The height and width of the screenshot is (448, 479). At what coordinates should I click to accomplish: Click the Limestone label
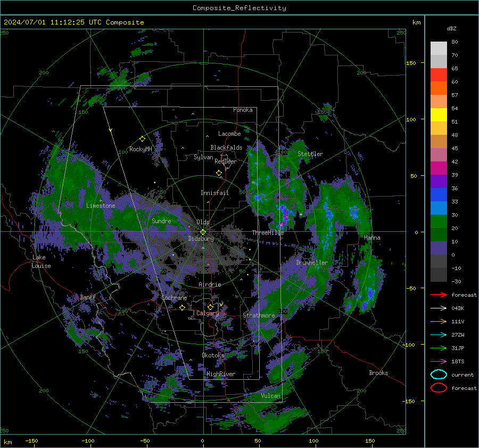point(101,206)
